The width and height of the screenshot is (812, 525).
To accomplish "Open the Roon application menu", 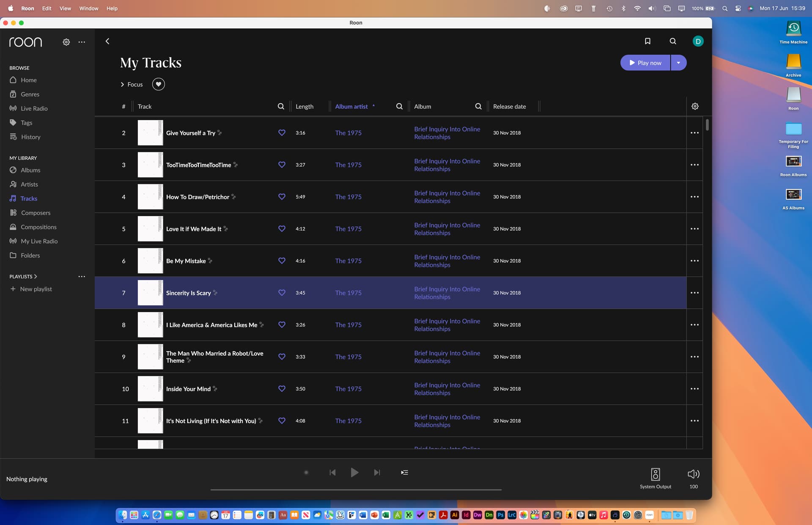I will 28,8.
